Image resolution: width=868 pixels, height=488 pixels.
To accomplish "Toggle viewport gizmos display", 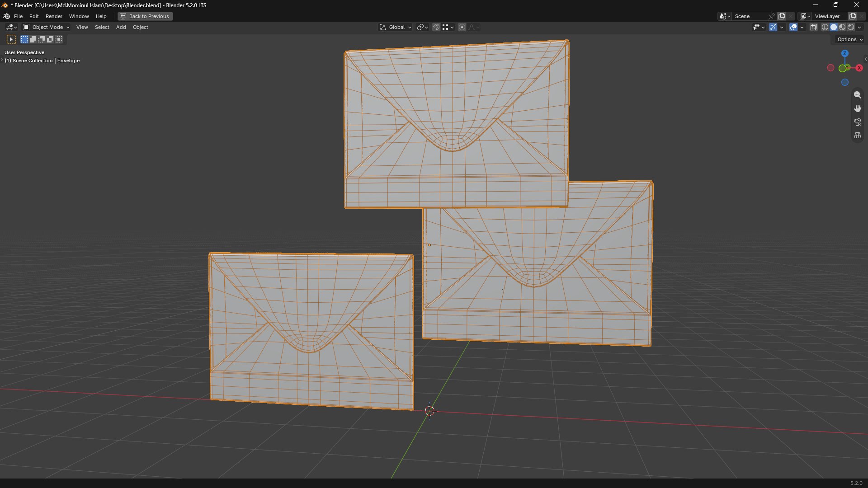I will (773, 27).
